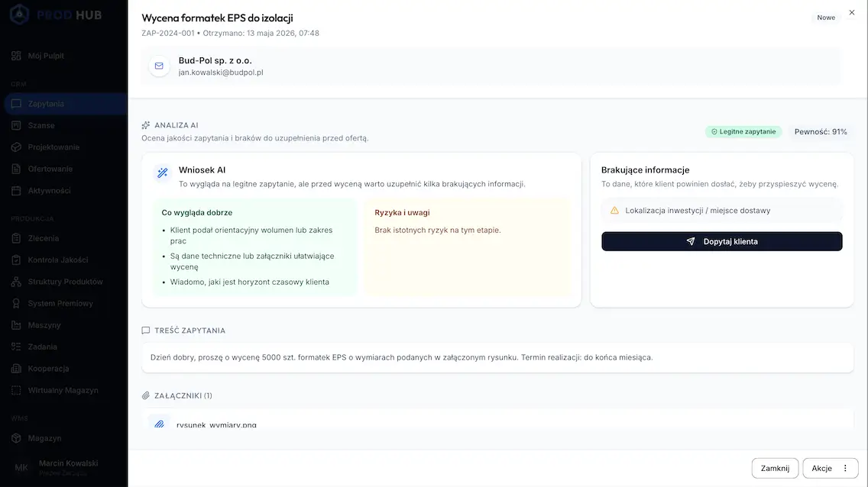This screenshot has height=487, width=868.
Task: Go to Szanse menu item
Action: (41, 125)
